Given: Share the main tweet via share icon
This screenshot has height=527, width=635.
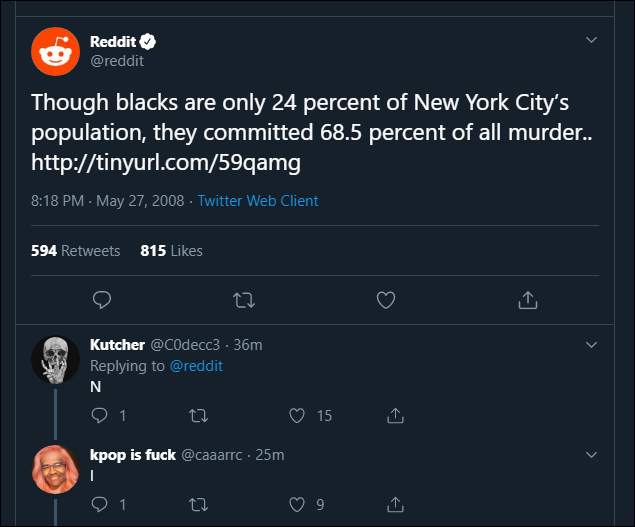Looking at the screenshot, I should point(528,300).
